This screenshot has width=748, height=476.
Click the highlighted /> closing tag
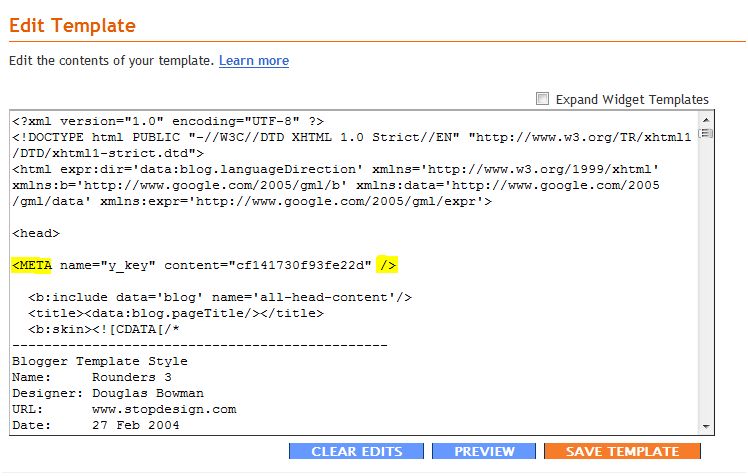tap(387, 265)
